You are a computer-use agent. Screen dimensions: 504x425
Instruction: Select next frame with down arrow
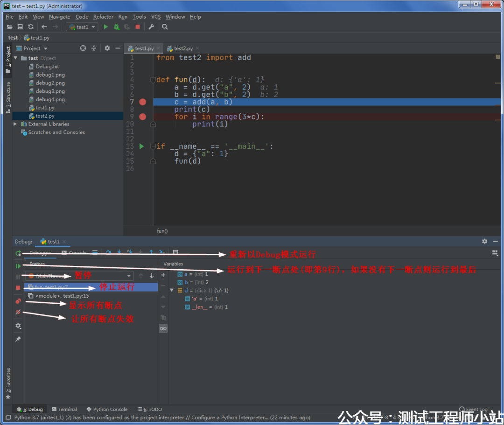[x=151, y=276]
